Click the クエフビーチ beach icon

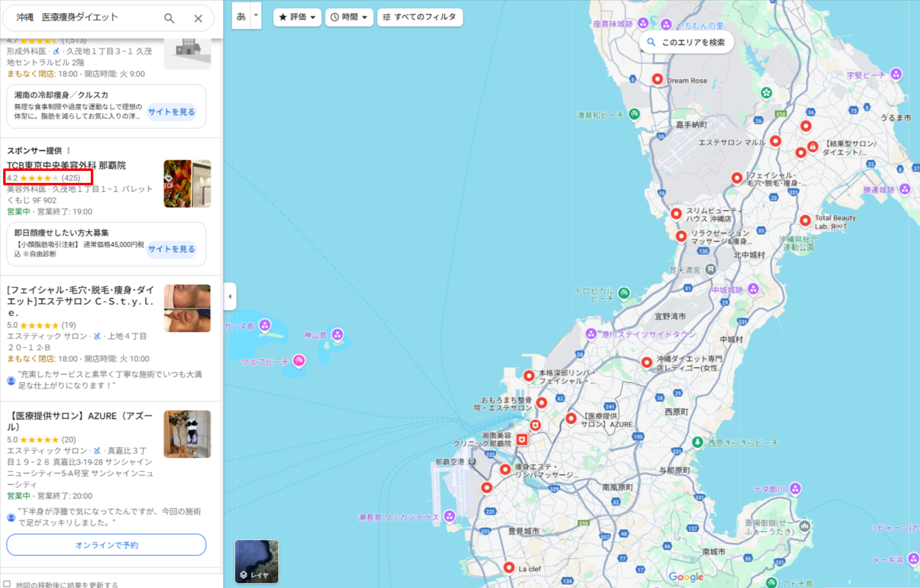pos(299,360)
